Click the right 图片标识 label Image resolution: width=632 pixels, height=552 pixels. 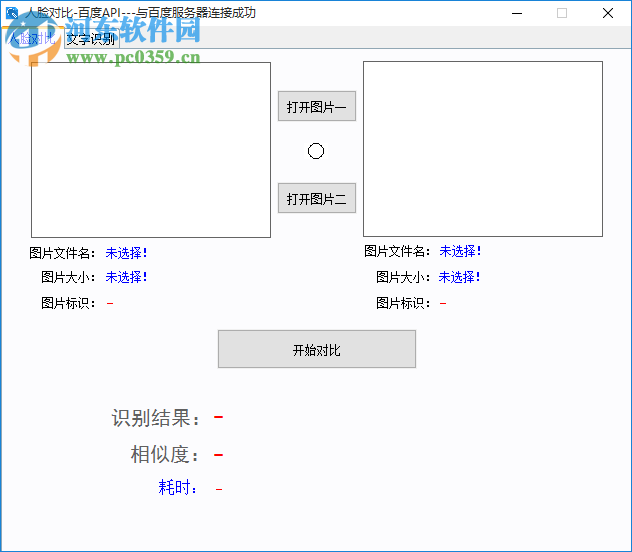[403, 303]
